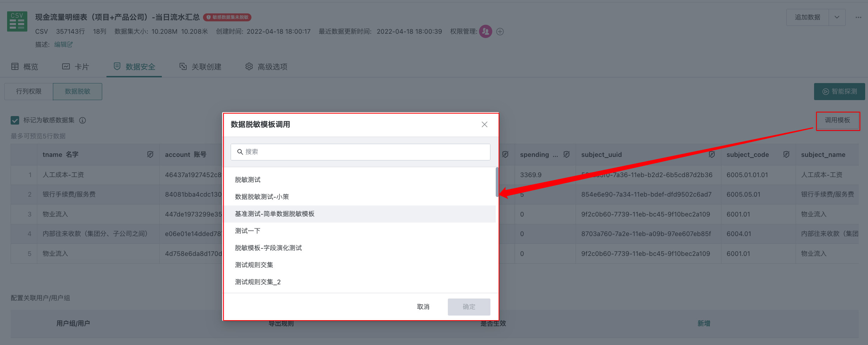This screenshot has height=345, width=868.
Task: Open the three-dot more options menu
Action: 858,17
